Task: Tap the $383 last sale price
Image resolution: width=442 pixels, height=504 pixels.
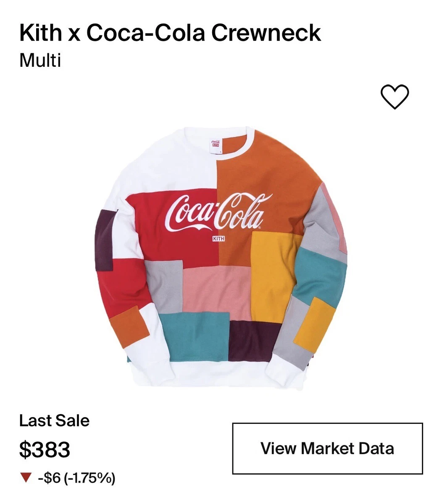Action: 45,449
